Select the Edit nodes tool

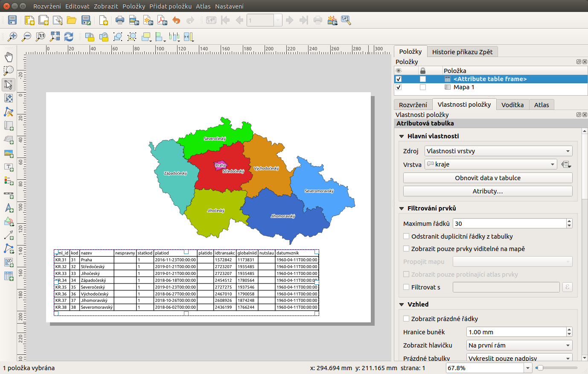point(9,112)
